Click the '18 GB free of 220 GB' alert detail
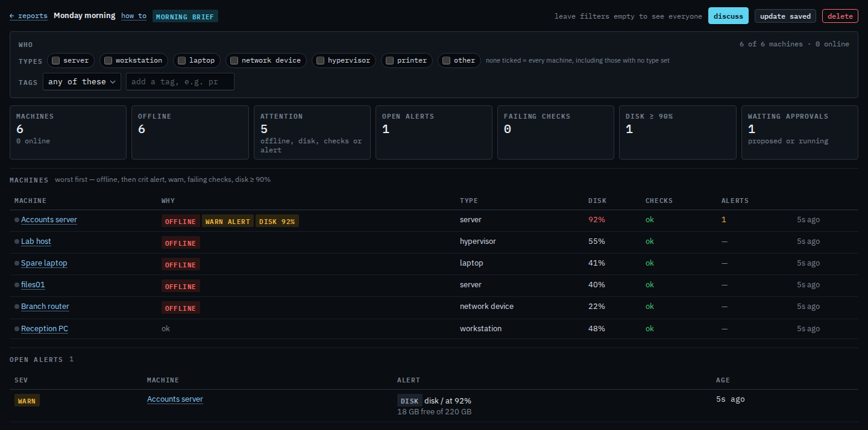Image resolution: width=868 pixels, height=430 pixels. pos(434,412)
